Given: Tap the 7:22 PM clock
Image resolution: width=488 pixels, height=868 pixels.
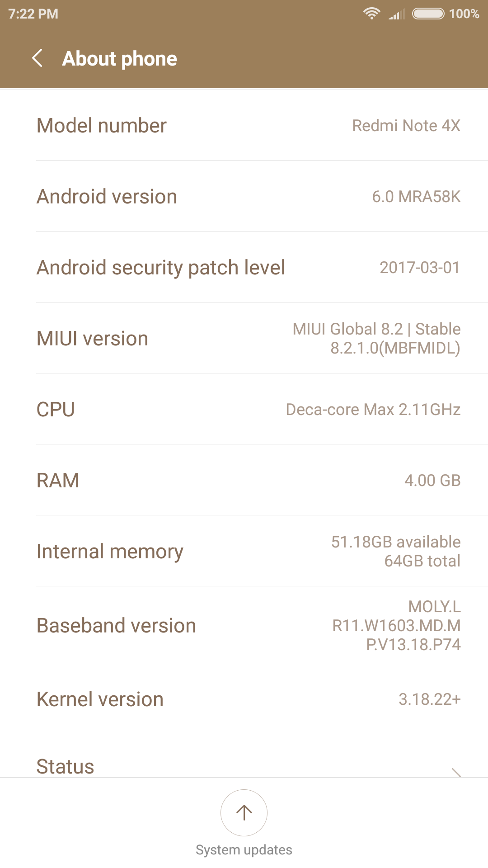Looking at the screenshot, I should [x=33, y=14].
